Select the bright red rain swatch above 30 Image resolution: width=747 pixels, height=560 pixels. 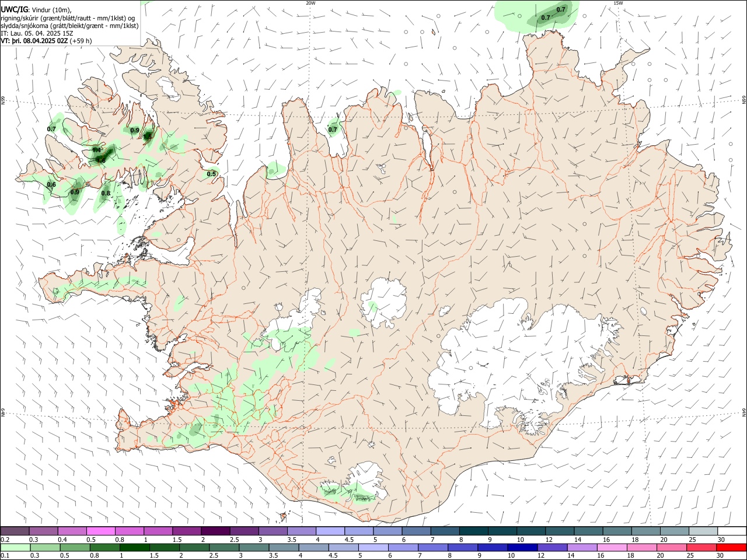point(731,548)
